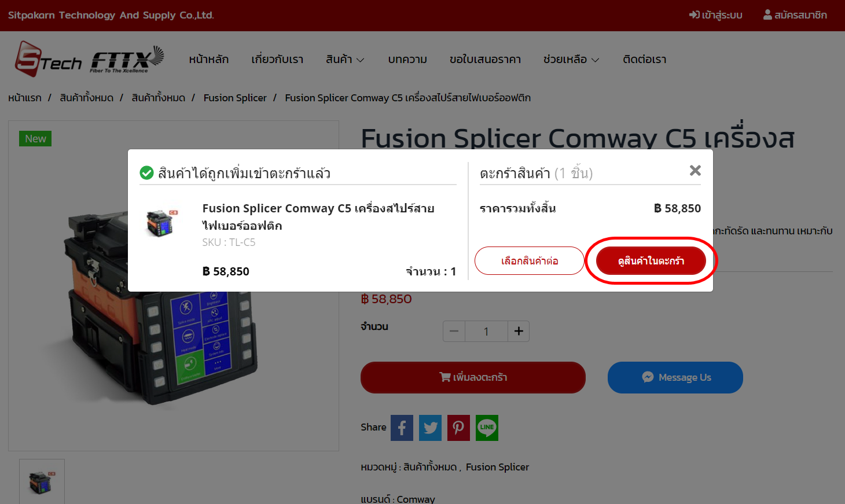Click Fusion Splicer breadcrumb link

click(x=235, y=98)
